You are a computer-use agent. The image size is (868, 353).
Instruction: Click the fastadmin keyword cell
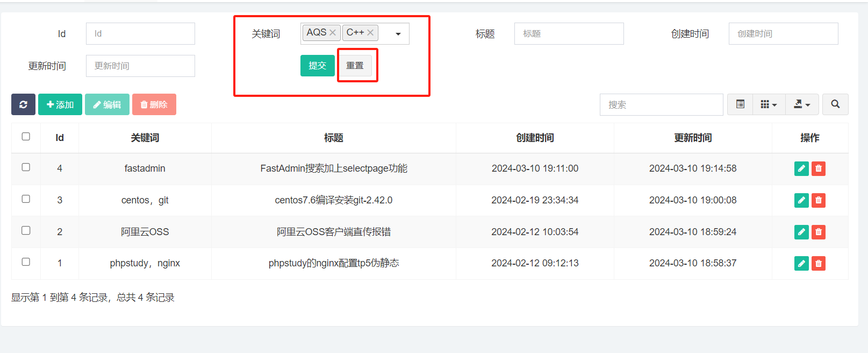pyautogui.click(x=145, y=168)
